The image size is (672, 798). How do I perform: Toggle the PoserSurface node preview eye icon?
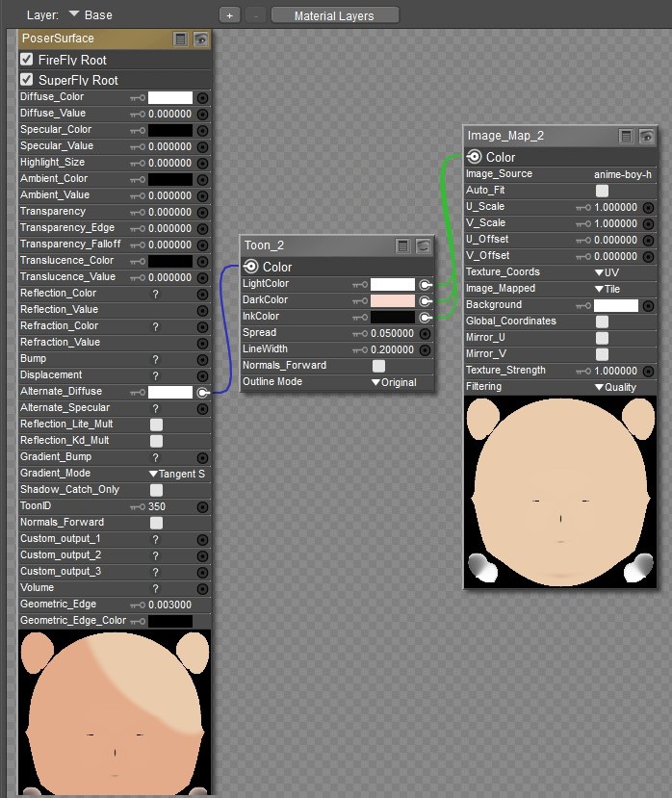[x=200, y=39]
